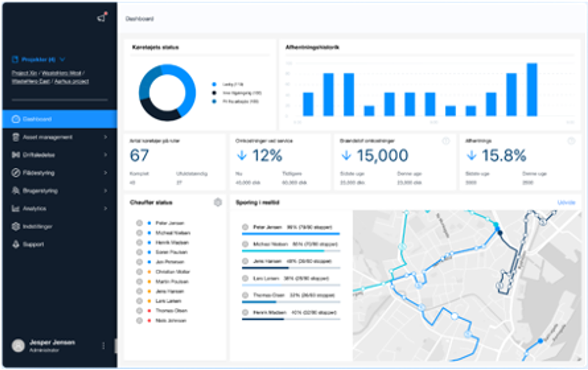Select Henrik Madsen in Chauffør status list
The image size is (588, 370).
[x=172, y=243]
